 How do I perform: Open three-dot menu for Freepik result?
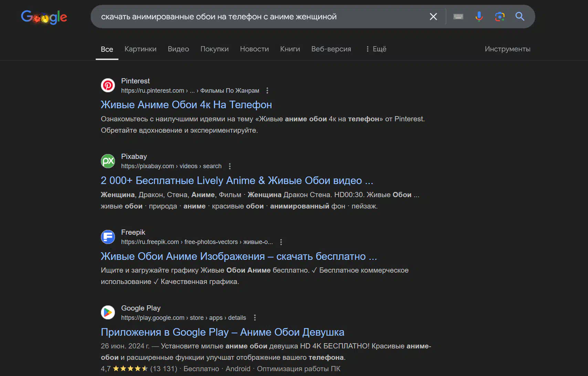281,242
